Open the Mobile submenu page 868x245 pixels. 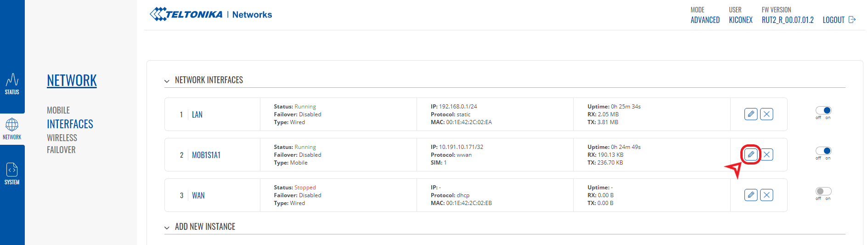click(58, 110)
